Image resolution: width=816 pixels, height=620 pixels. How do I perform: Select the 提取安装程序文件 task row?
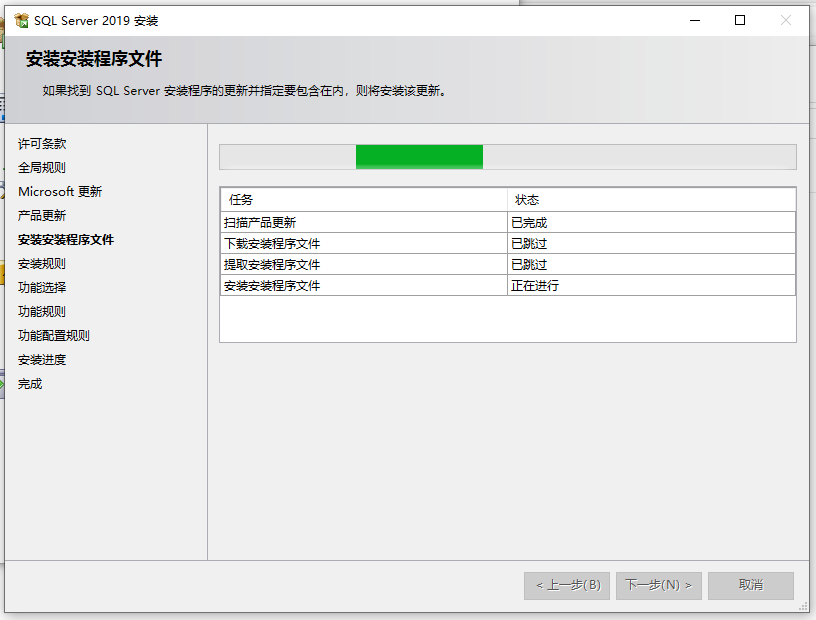pos(507,264)
